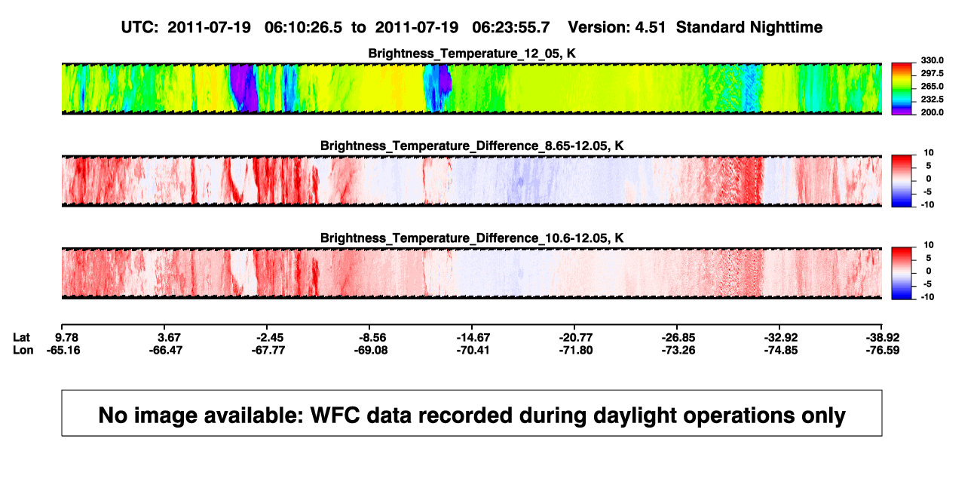Image resolution: width=980 pixels, height=503 pixels.
Task: Click longitude tick value -70.41
Action: pos(475,350)
